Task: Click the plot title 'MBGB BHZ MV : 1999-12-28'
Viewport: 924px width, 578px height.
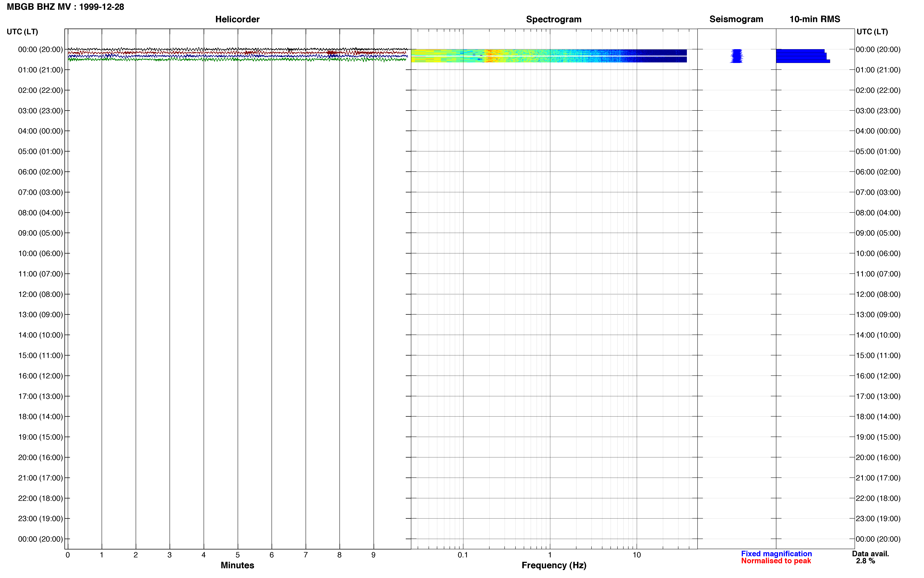Action: pyautogui.click(x=65, y=7)
